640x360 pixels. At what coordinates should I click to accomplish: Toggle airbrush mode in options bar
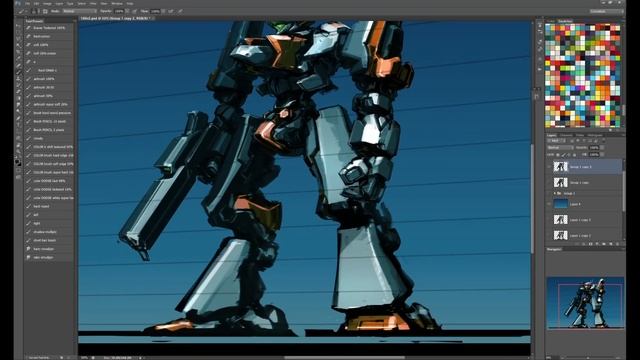(171, 11)
